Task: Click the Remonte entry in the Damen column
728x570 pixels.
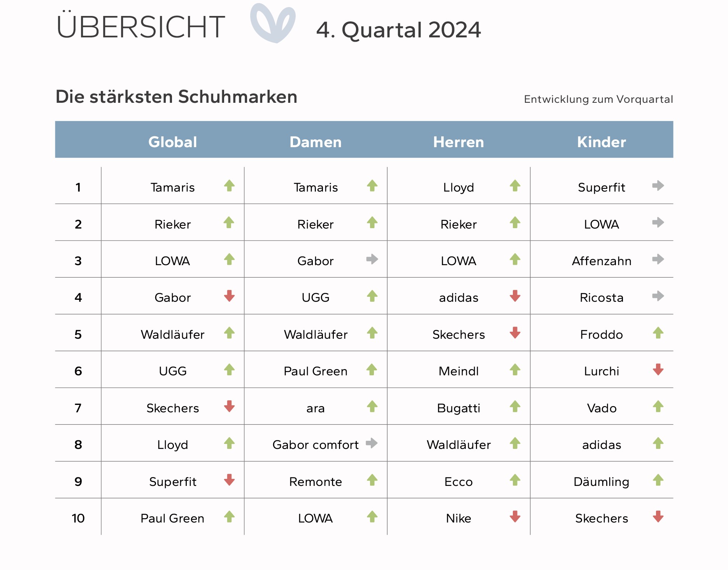Action: [316, 482]
